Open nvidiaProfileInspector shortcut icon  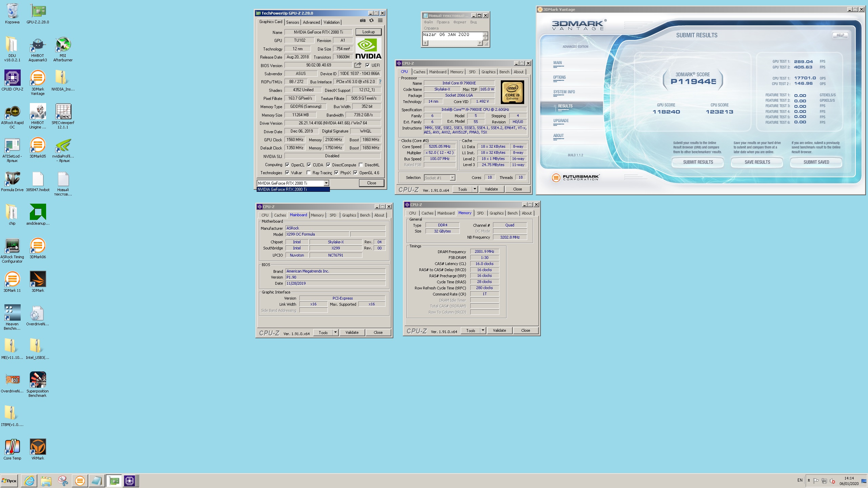coord(63,150)
